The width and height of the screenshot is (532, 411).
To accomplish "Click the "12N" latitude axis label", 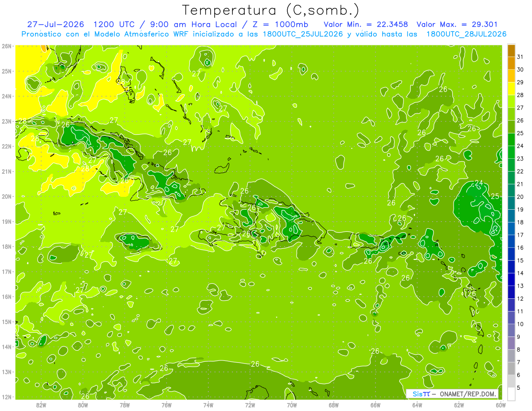I will pos(6,397).
